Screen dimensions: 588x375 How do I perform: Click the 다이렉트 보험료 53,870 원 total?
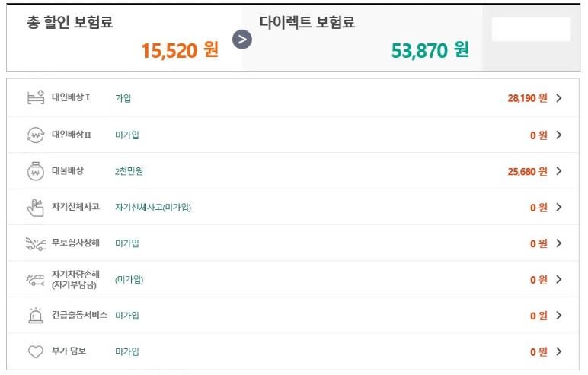(x=430, y=50)
